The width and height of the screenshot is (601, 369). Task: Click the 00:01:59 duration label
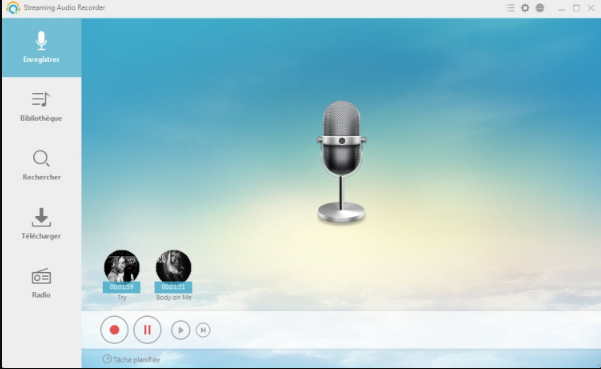[x=122, y=287]
